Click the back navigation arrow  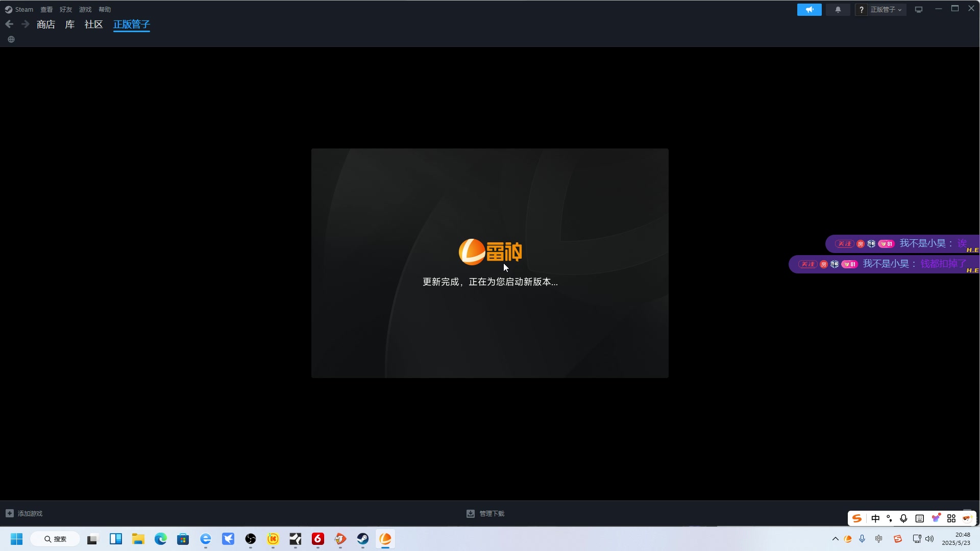pos(9,24)
